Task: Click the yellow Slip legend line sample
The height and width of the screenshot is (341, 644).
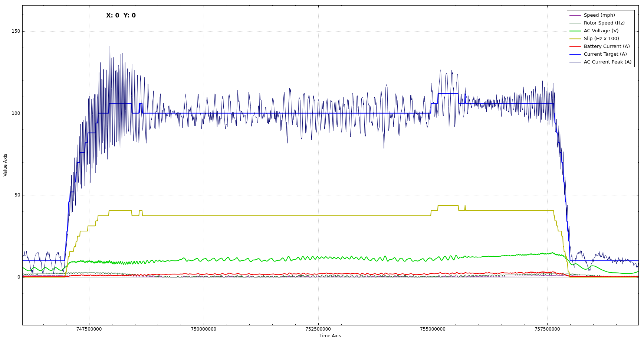Action: (575, 39)
